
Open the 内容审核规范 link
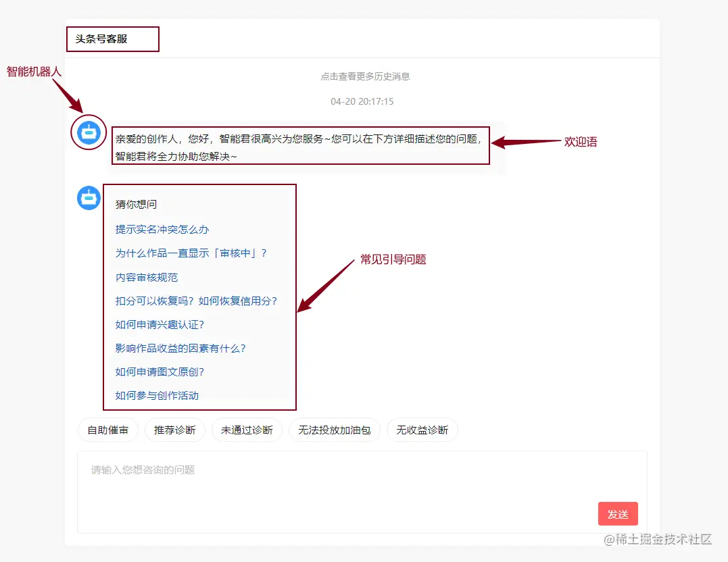147,278
